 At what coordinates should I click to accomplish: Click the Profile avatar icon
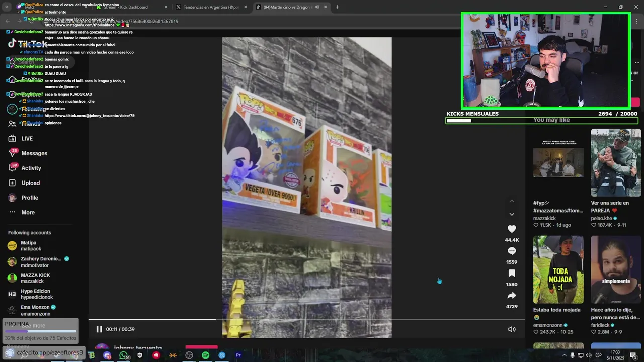coord(12,198)
